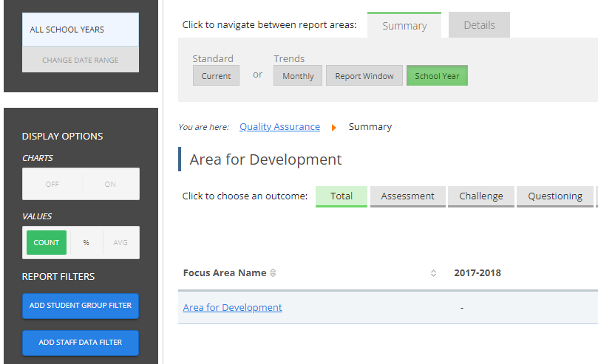The image size is (598, 364).
Task: Select the Current standard view
Action: point(216,76)
